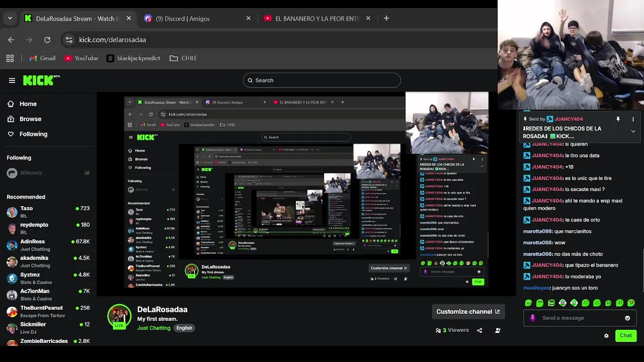Click the kick.com/delarosadaa address bar
The image size is (644, 362).
coord(112,40)
